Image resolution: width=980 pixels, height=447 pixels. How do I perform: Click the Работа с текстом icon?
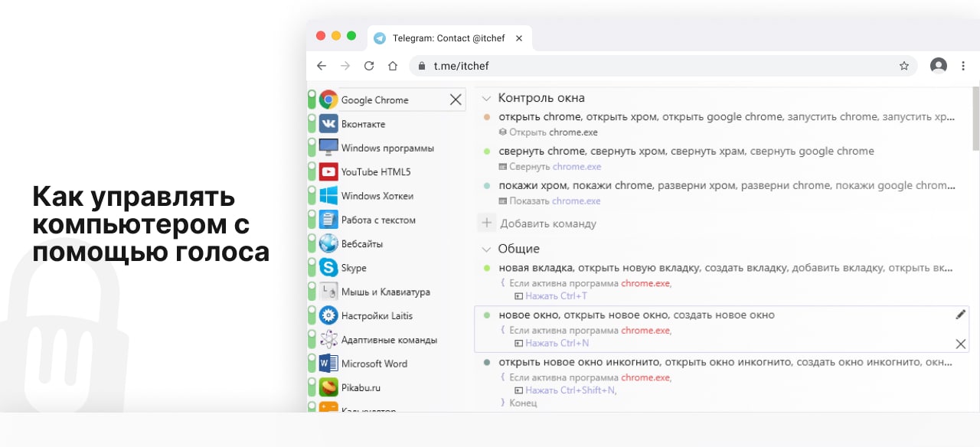pyautogui.click(x=328, y=220)
